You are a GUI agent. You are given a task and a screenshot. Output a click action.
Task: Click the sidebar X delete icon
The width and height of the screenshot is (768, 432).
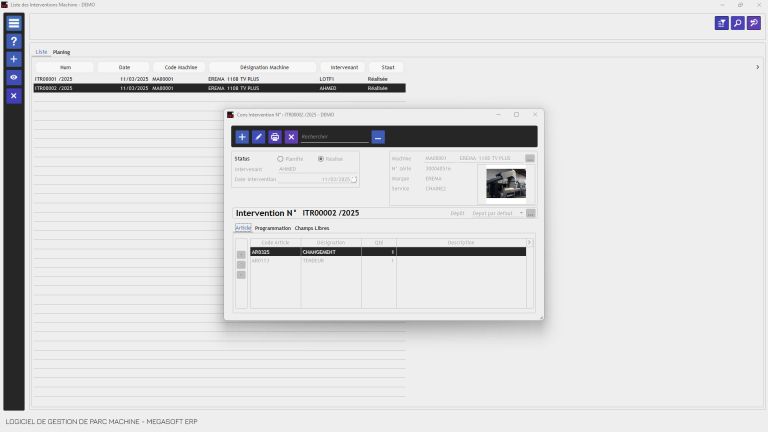click(14, 96)
